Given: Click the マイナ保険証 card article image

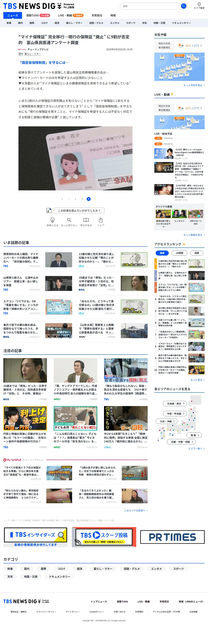Looking at the screenshot, I should click(75, 158).
